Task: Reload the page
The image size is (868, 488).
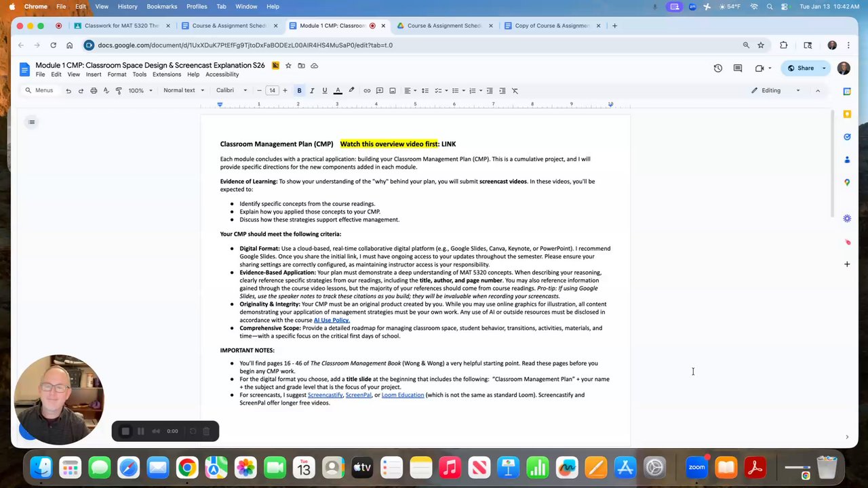Action: [53, 45]
